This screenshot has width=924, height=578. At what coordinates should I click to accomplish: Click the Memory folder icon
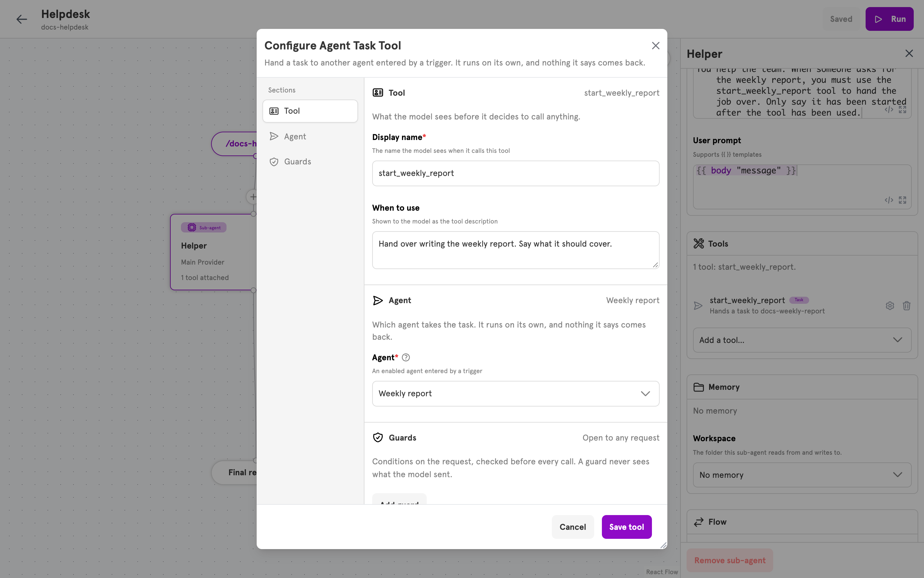pyautogui.click(x=698, y=387)
